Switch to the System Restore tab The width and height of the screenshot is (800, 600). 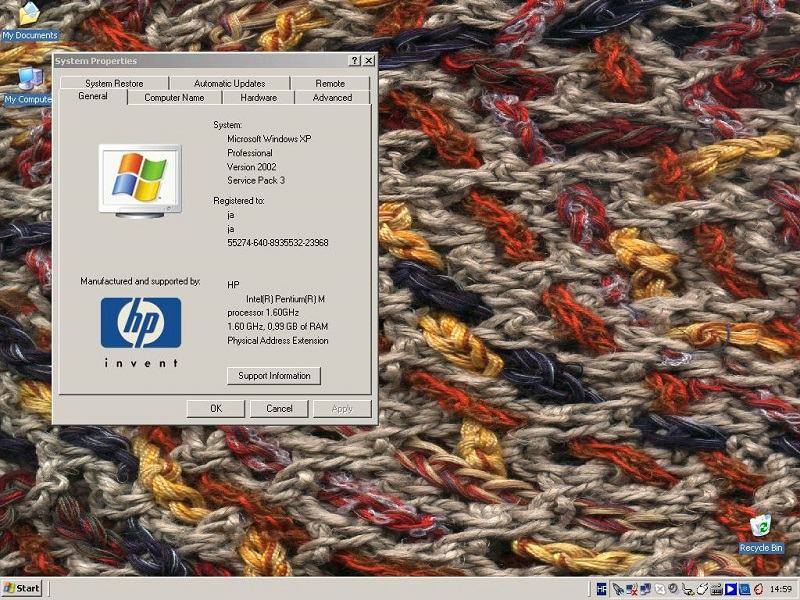pos(113,84)
